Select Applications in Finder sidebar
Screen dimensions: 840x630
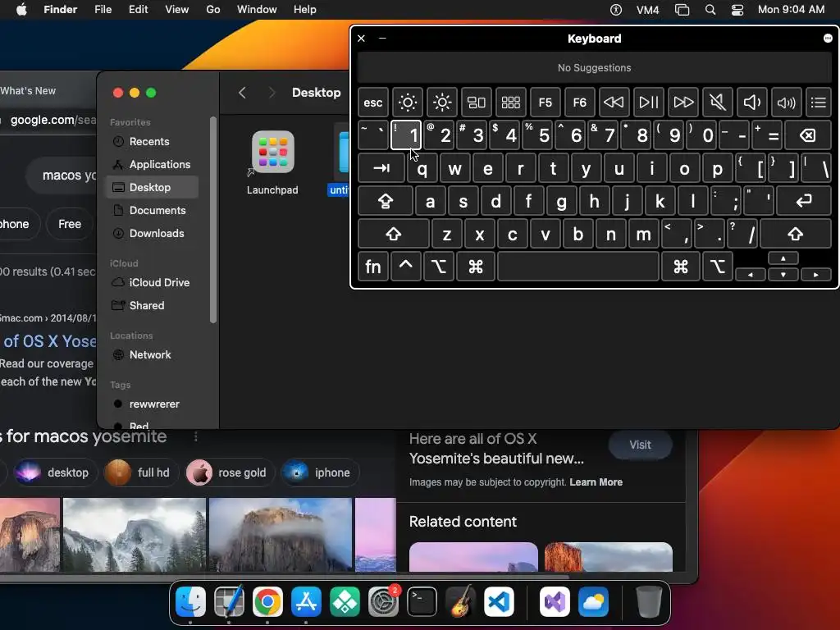coord(152,164)
